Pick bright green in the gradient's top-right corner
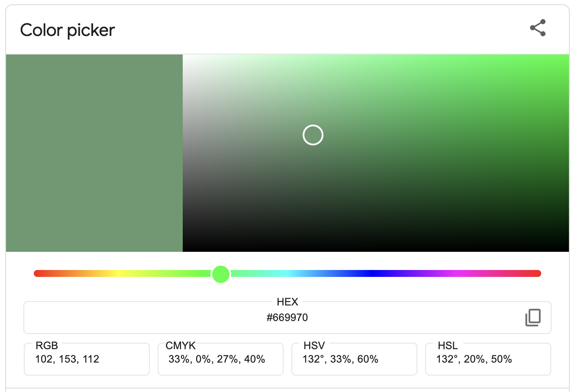Image resolution: width=575 pixels, height=392 pixels. [x=565, y=58]
